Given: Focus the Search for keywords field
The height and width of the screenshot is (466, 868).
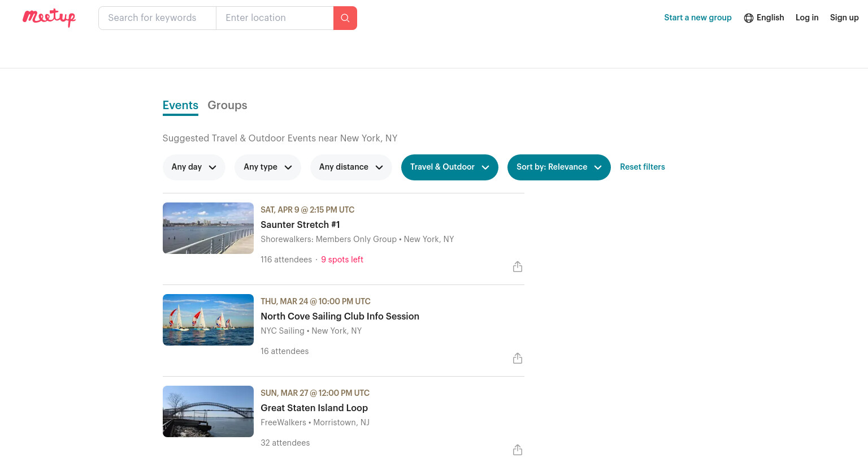Looking at the screenshot, I should (x=157, y=18).
